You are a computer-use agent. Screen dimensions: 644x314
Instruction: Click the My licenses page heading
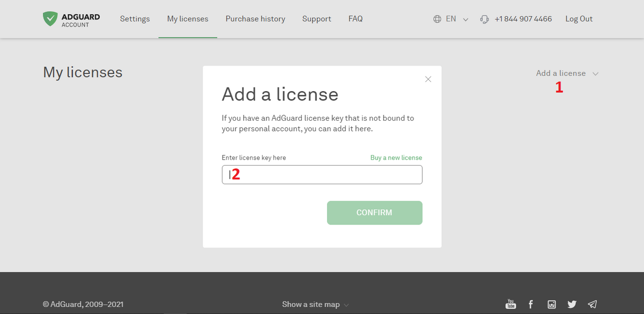[x=83, y=72]
